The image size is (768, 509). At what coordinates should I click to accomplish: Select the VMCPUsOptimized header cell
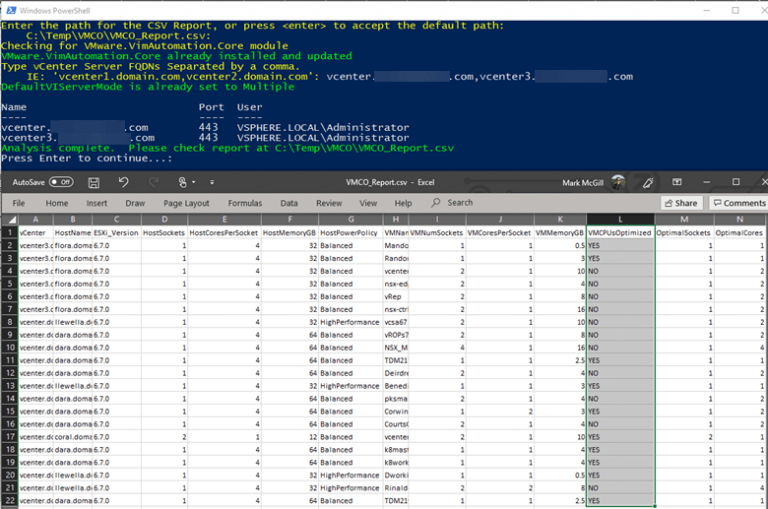click(620, 233)
